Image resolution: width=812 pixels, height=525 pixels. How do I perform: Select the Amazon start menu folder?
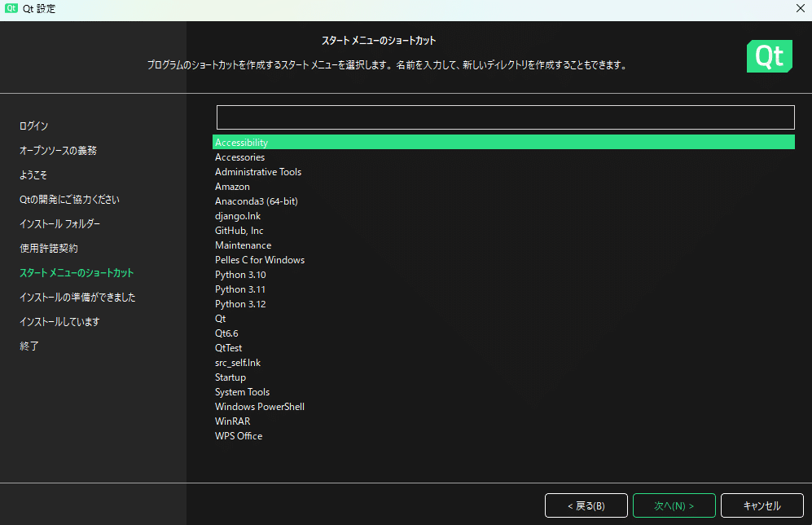pos(503,186)
